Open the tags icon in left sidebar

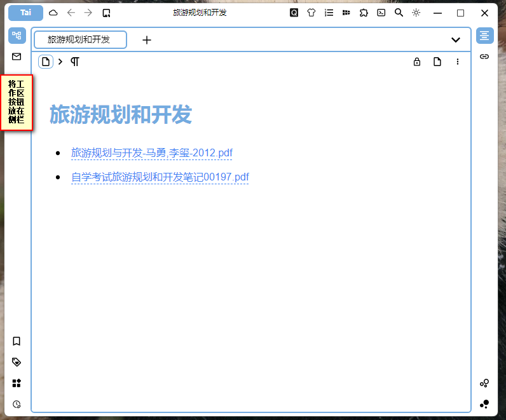pos(17,362)
